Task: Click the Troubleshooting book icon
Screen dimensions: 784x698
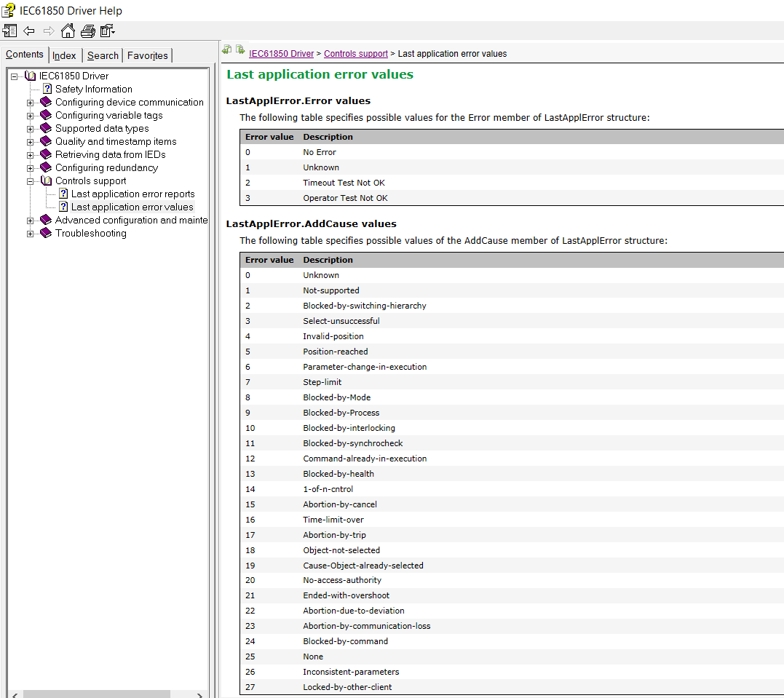Action: click(46, 233)
